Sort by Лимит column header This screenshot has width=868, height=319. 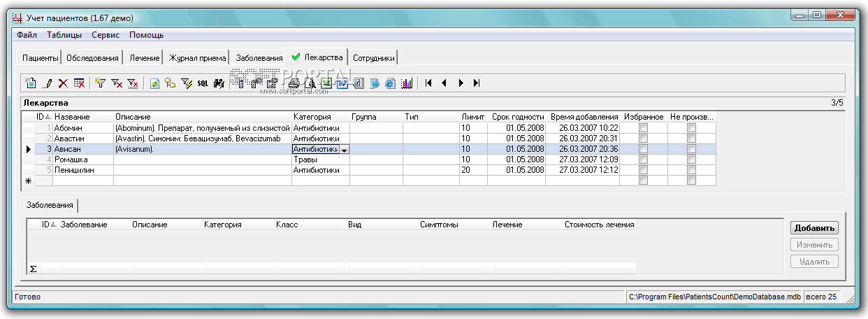473,117
